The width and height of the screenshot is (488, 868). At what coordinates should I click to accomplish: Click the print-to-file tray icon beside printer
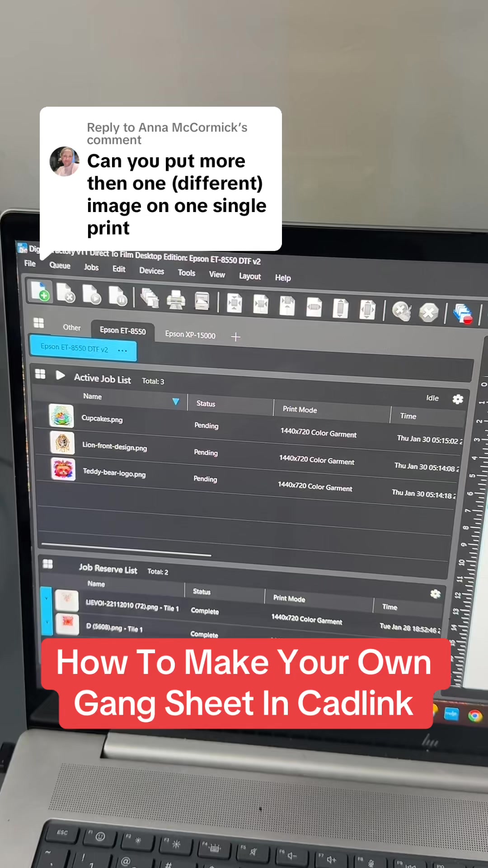click(202, 302)
